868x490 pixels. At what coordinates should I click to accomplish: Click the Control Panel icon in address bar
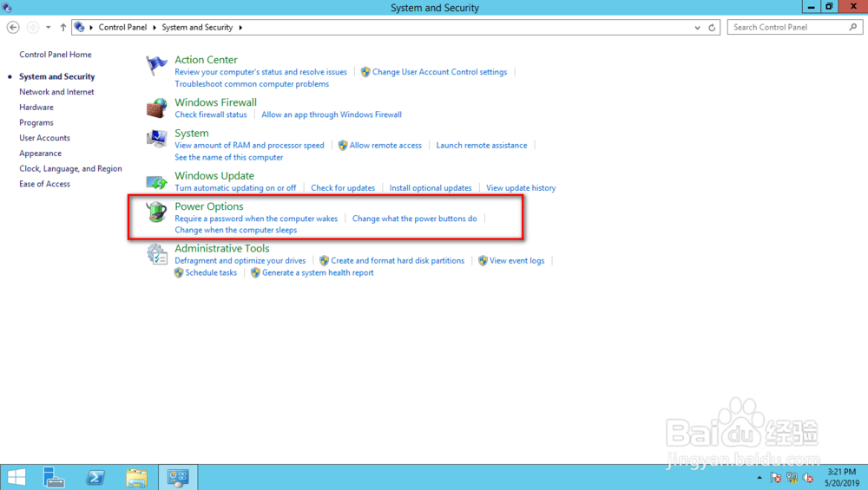pos(80,27)
